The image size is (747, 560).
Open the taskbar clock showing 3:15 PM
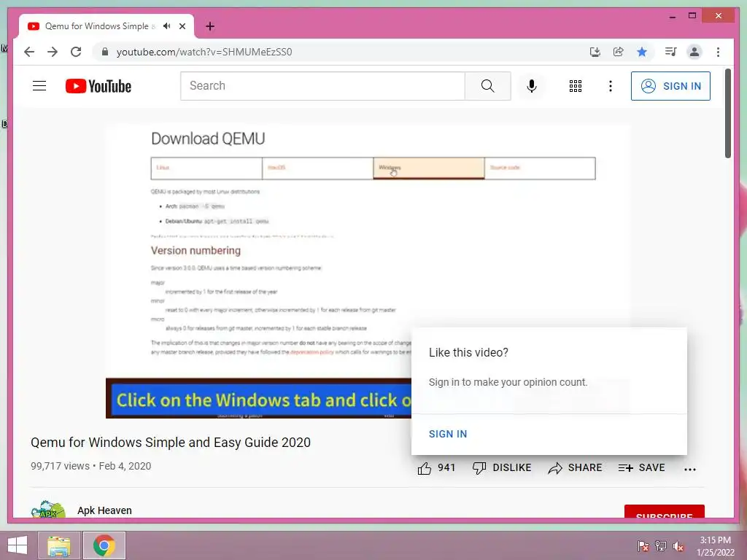coord(715,546)
